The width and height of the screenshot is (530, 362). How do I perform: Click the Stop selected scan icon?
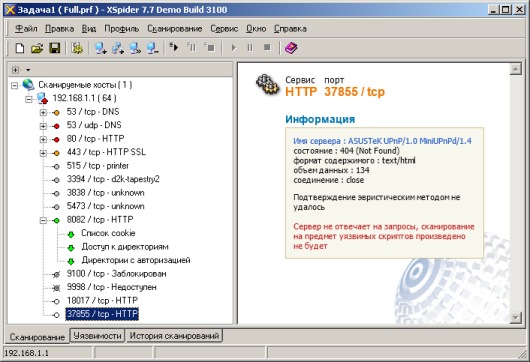[x=267, y=48]
